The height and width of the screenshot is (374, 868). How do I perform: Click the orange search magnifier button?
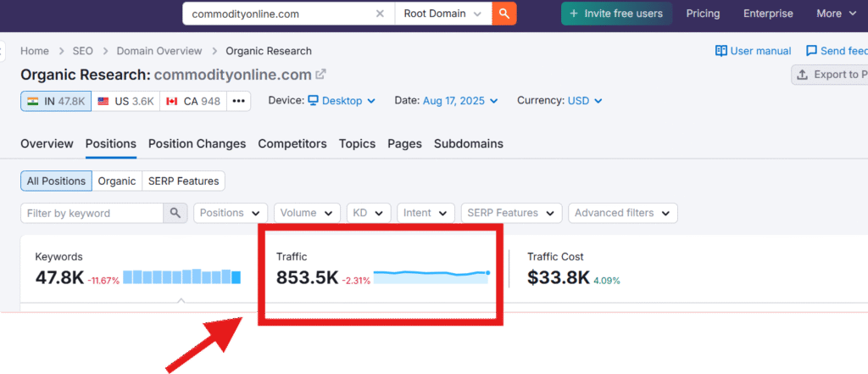click(x=504, y=14)
